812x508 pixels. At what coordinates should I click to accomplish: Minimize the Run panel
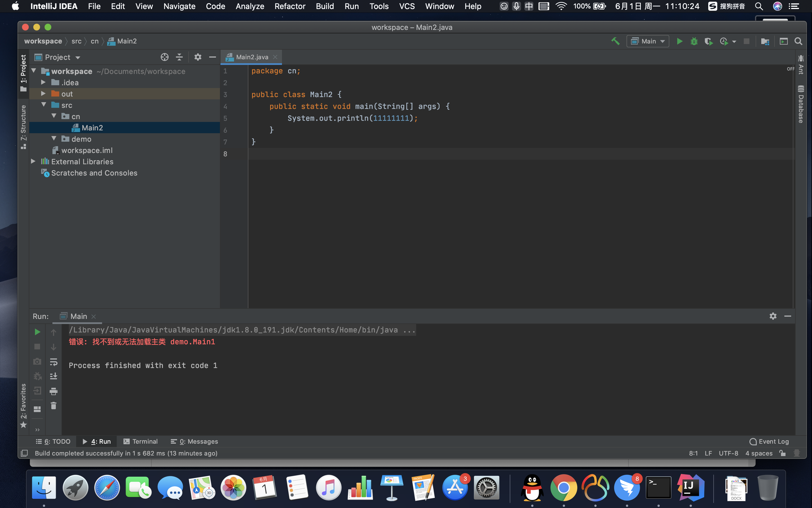787,316
